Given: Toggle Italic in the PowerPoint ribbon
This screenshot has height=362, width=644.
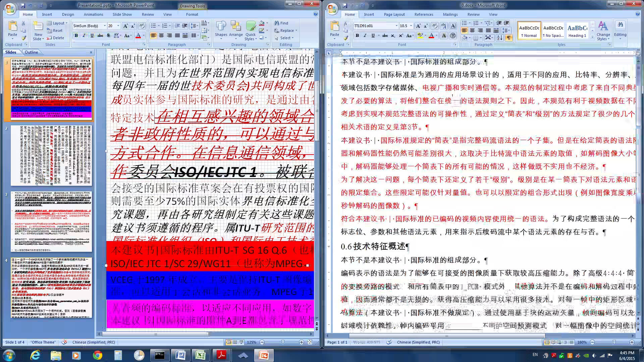Looking at the screenshot, I should click(84, 36).
